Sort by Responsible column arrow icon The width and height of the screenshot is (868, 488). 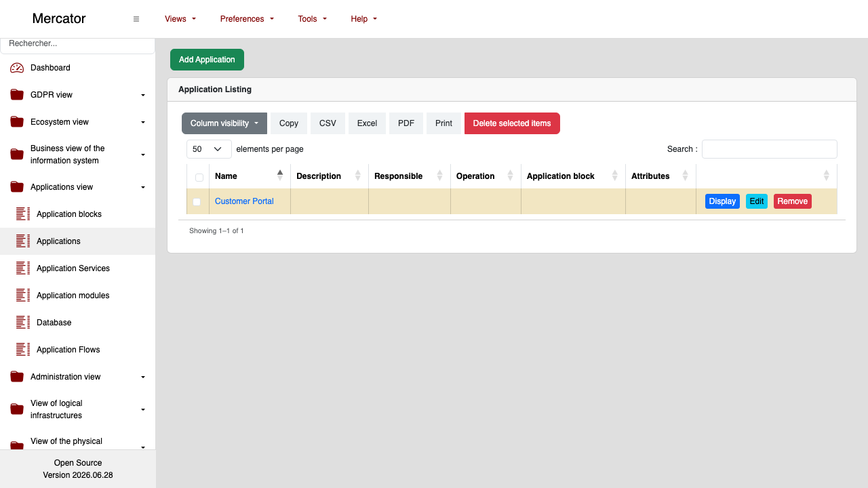tap(440, 176)
